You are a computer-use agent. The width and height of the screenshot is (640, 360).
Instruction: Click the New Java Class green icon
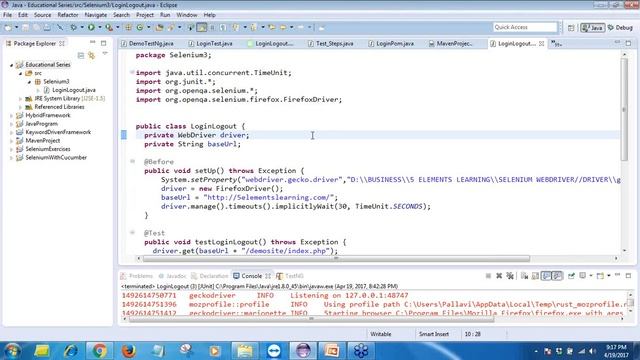pos(140,27)
